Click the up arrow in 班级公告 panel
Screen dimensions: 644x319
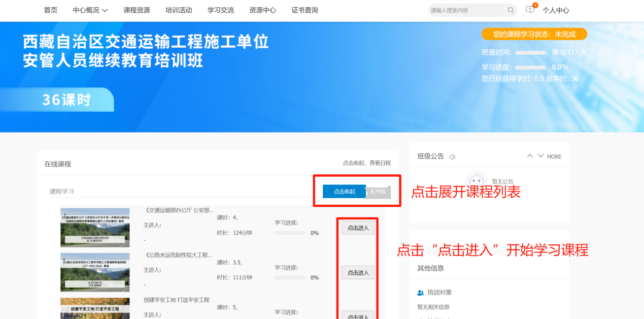(530, 156)
